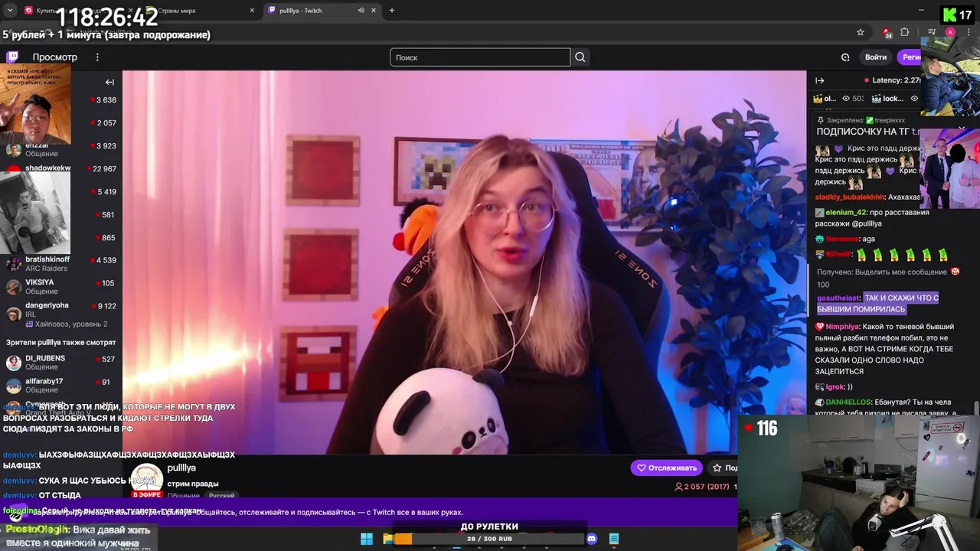Screen dimensions: 980x551
Task: Open the Просмотр browse link
Action: (54, 57)
